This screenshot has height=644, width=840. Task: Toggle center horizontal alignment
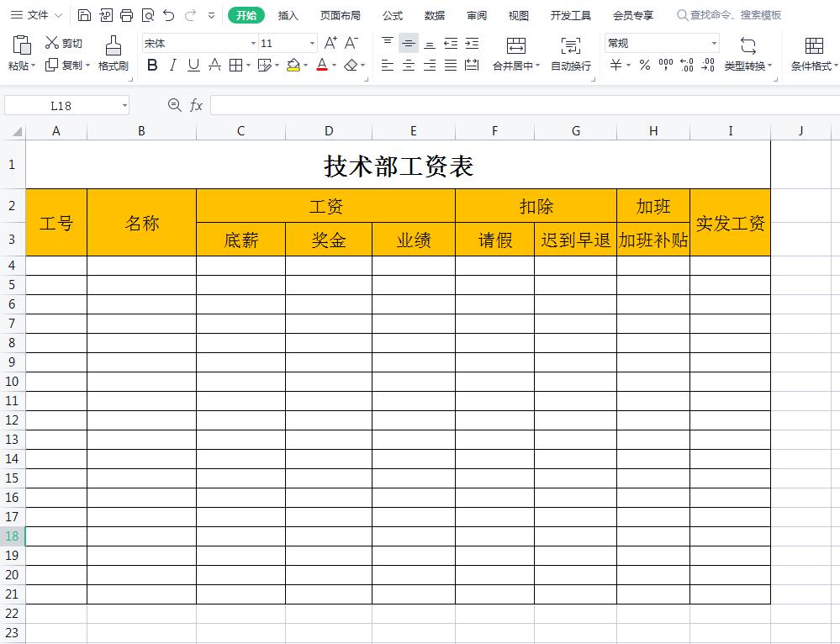click(x=408, y=66)
